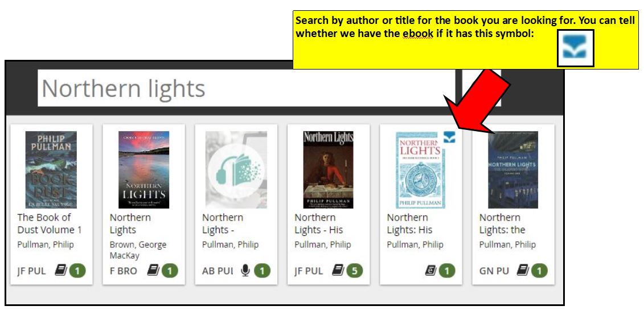Image resolution: width=644 pixels, height=314 pixels.
Task: Open the Northern Lights: the title link
Action: (x=502, y=223)
